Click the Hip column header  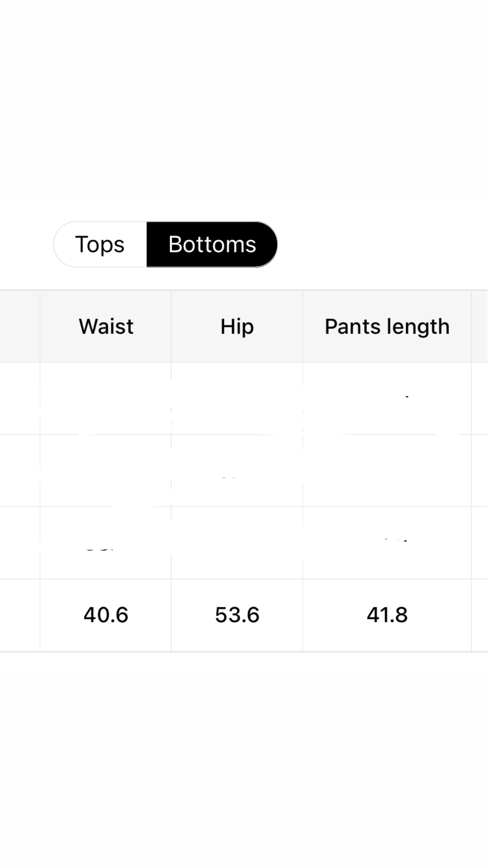(x=237, y=326)
